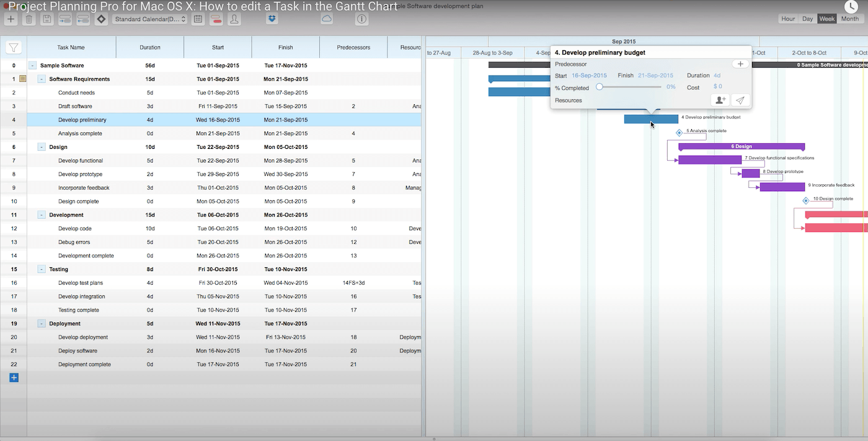This screenshot has width=868, height=441.
Task: Open the Standard Calendar dropdown
Action: tap(150, 19)
